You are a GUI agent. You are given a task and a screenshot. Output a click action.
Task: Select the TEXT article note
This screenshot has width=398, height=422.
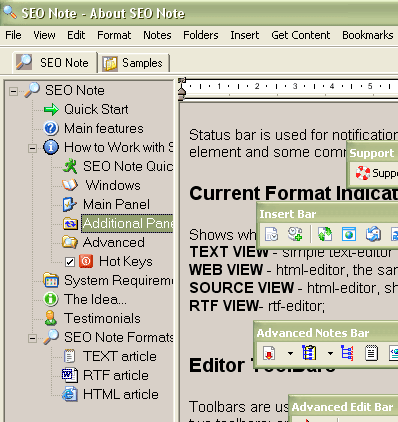pyautogui.click(x=120, y=356)
